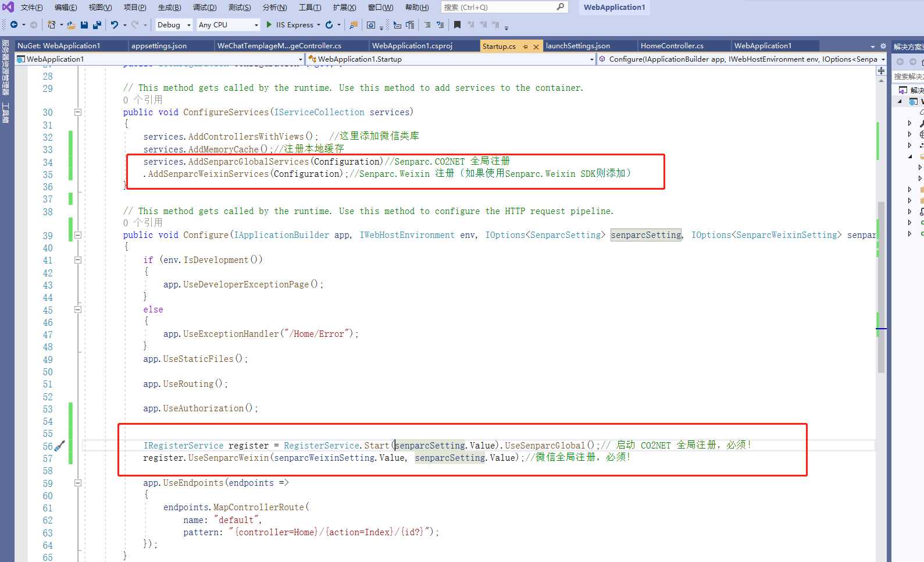
Task: Uncomment selected lines via toolbar icon
Action: pos(440,25)
